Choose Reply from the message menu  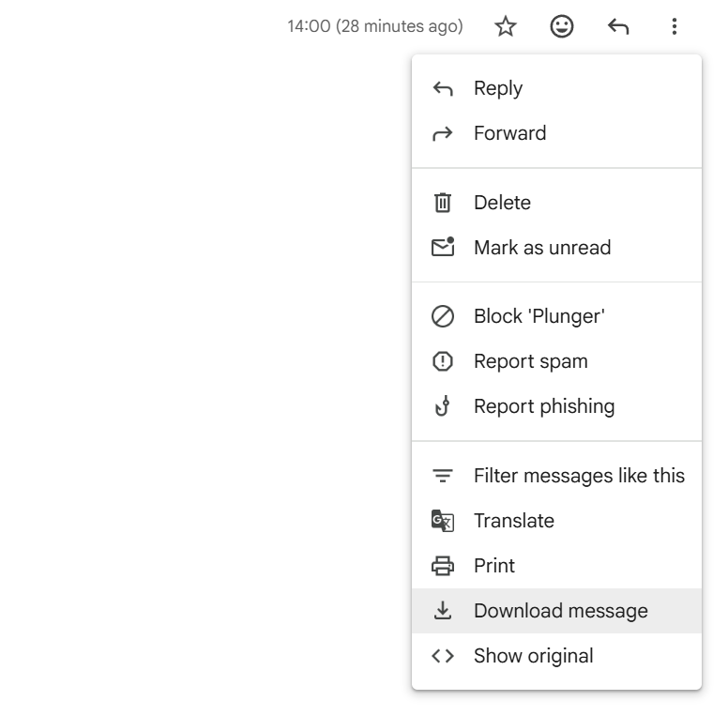[x=556, y=88]
